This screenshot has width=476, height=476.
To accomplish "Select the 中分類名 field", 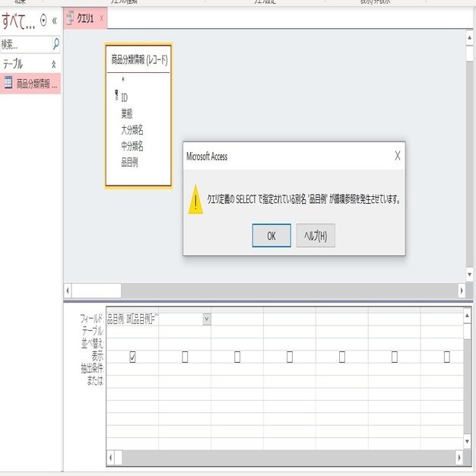I will pos(132,146).
